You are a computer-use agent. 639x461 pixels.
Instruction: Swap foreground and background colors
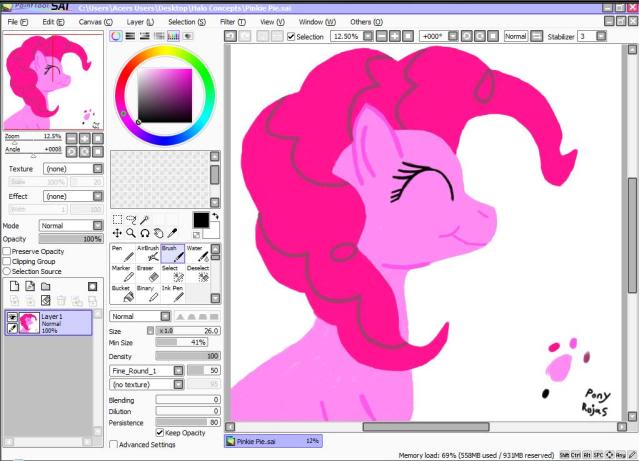click(215, 216)
